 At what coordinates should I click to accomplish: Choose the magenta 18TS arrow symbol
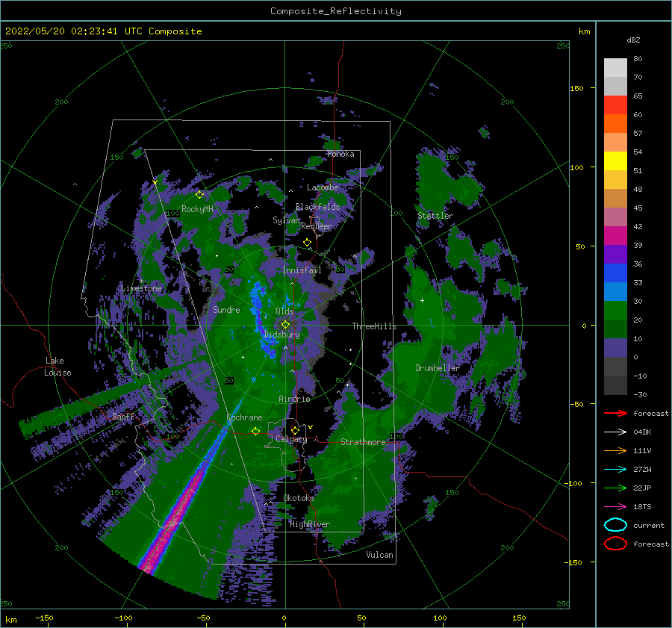(x=615, y=506)
